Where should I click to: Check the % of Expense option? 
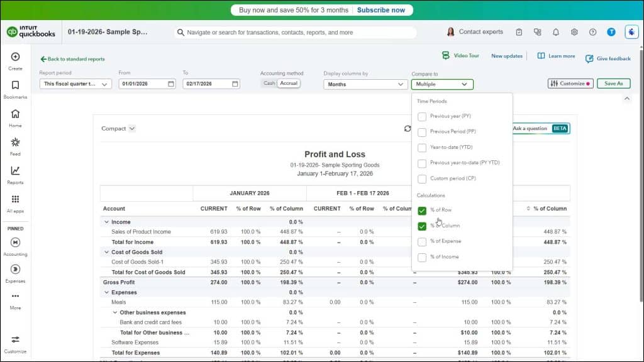pos(422,241)
